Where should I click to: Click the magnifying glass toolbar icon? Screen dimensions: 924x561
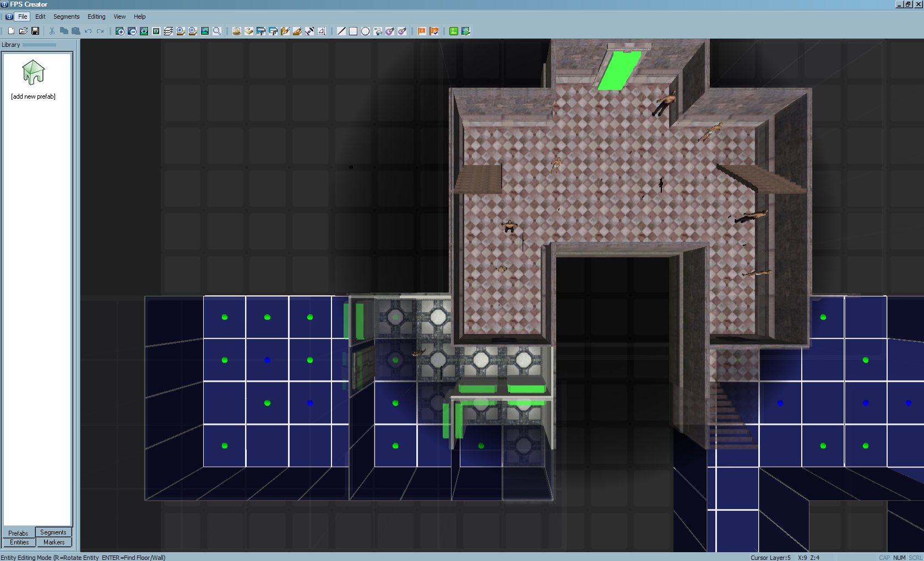(x=217, y=31)
